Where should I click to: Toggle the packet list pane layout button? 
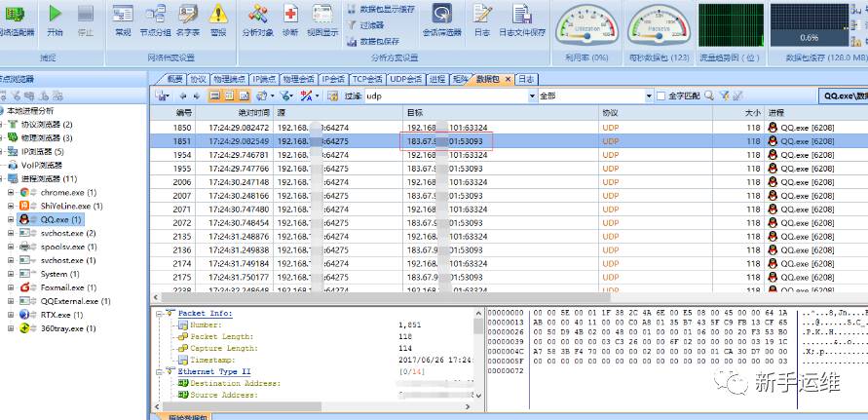pyautogui.click(x=214, y=96)
